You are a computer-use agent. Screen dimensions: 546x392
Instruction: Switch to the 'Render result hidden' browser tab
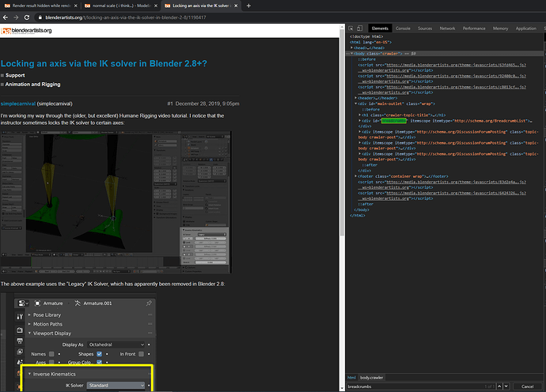click(40, 6)
